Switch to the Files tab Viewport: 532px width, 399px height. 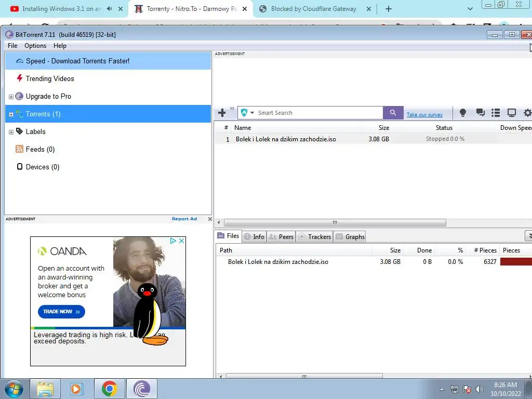(x=229, y=236)
